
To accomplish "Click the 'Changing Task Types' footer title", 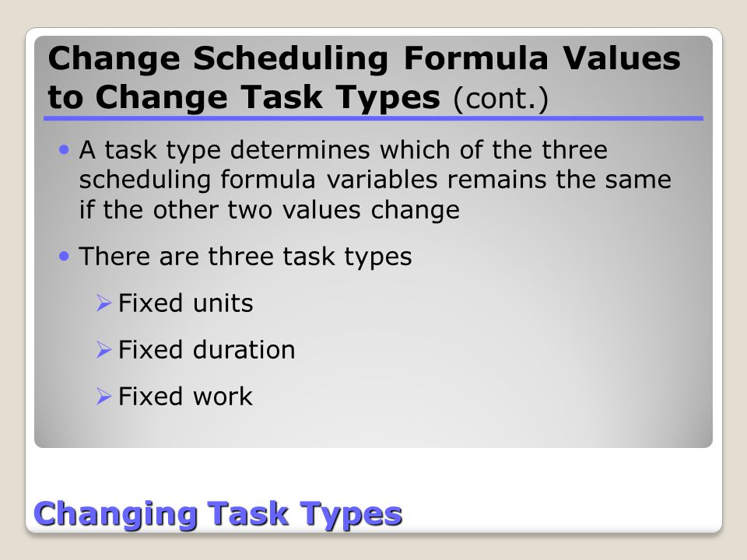I will (x=218, y=515).
